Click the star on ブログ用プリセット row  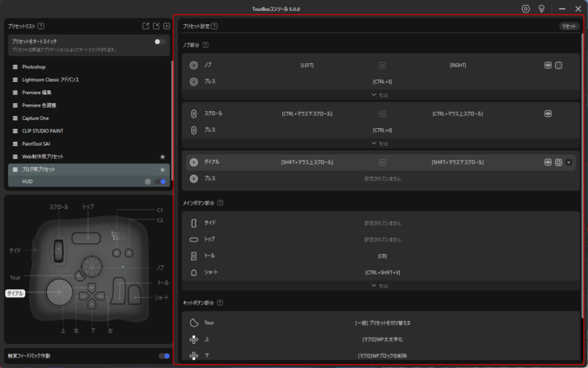click(162, 169)
